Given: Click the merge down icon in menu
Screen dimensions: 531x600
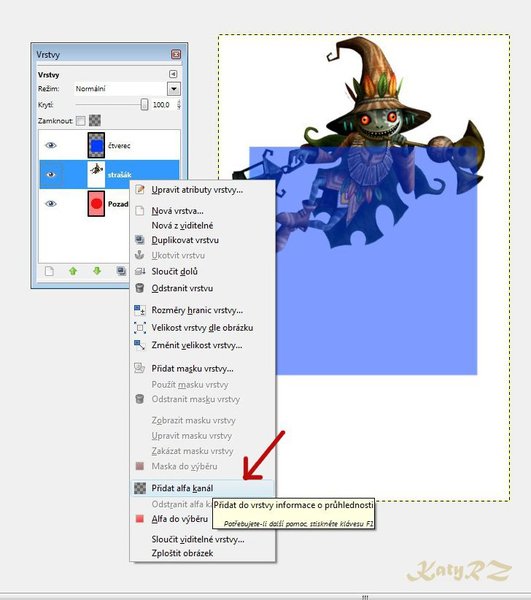Looking at the screenshot, I should [x=140, y=271].
